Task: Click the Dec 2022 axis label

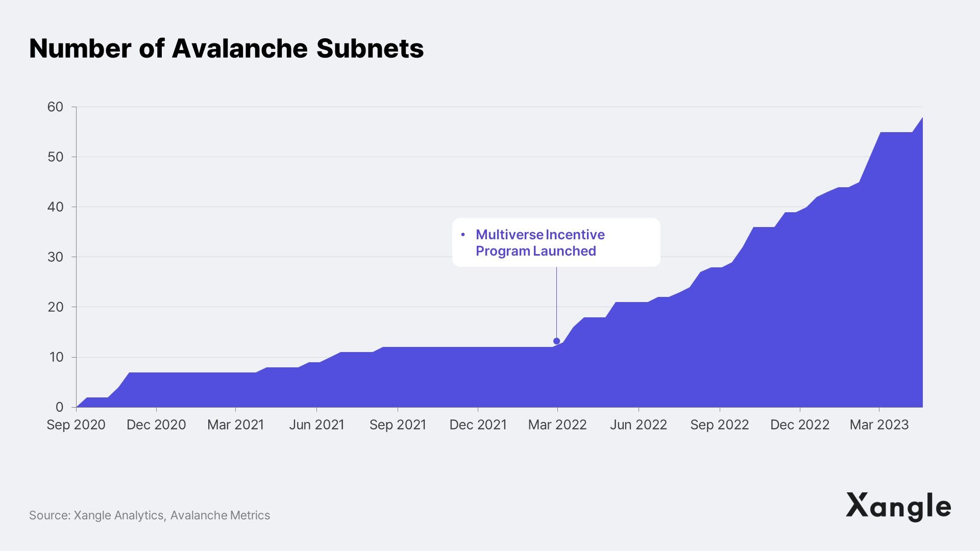Action: click(x=799, y=424)
